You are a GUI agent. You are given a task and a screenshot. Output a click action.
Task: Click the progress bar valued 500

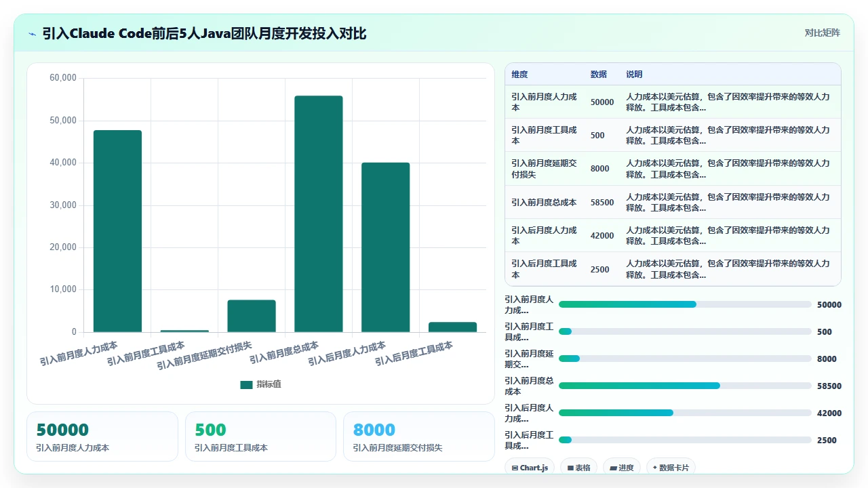tap(685, 331)
